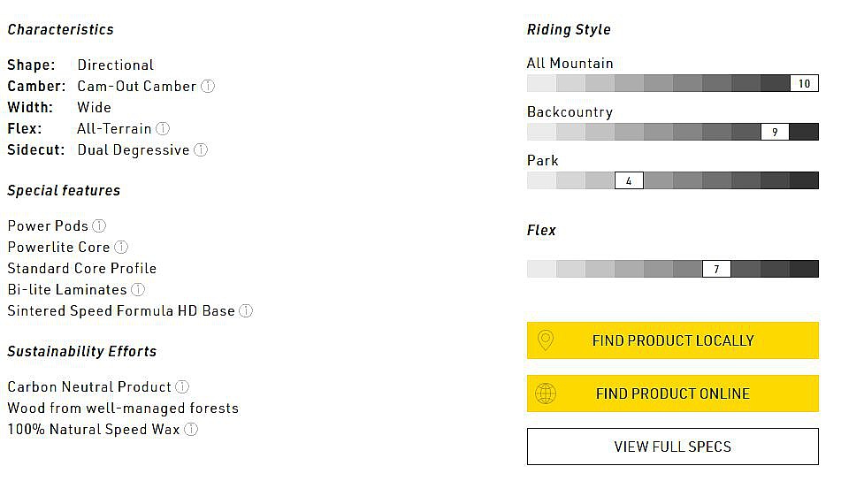Image resolution: width=864 pixels, height=504 pixels.
Task: Click info icon for Sintered Speed Formula HD Base
Action: (x=246, y=311)
